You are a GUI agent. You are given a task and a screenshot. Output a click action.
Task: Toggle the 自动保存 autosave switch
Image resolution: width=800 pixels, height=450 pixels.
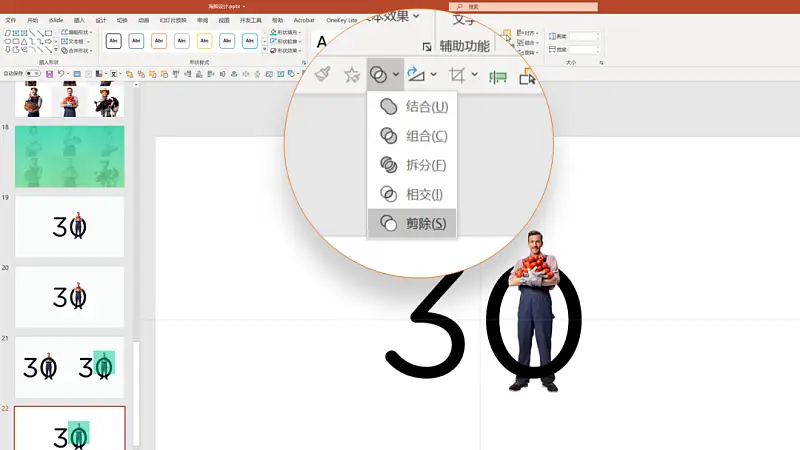pos(33,73)
